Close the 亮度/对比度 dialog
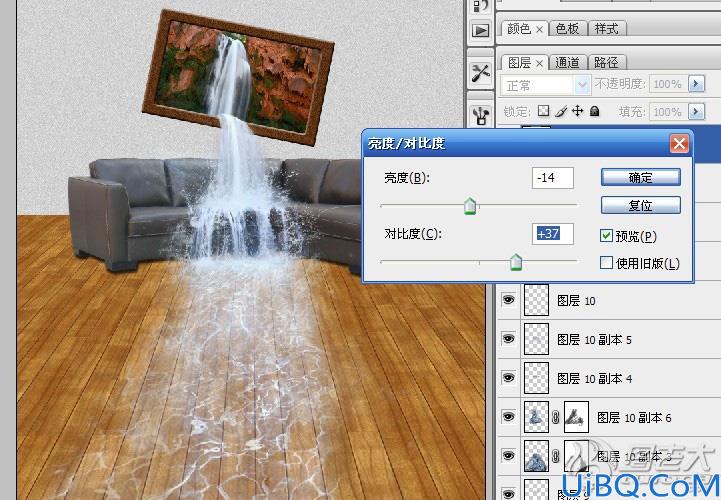Screen dimensions: 721x500 [679, 144]
